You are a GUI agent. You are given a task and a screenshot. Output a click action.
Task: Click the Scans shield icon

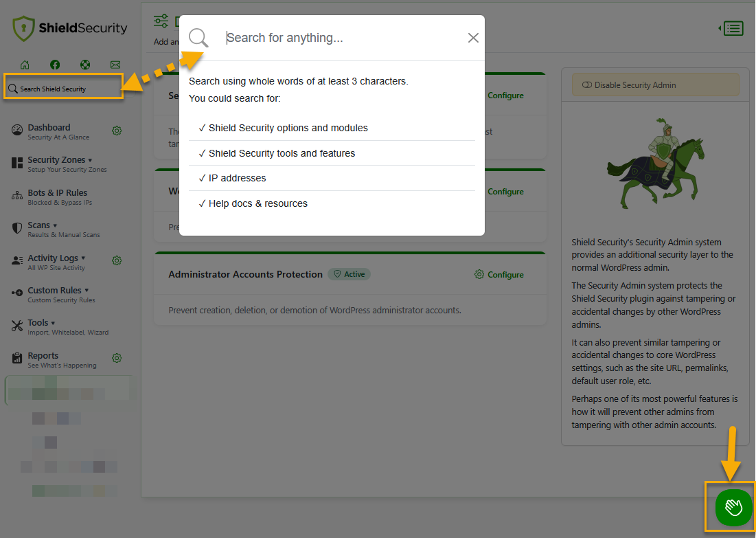click(17, 227)
